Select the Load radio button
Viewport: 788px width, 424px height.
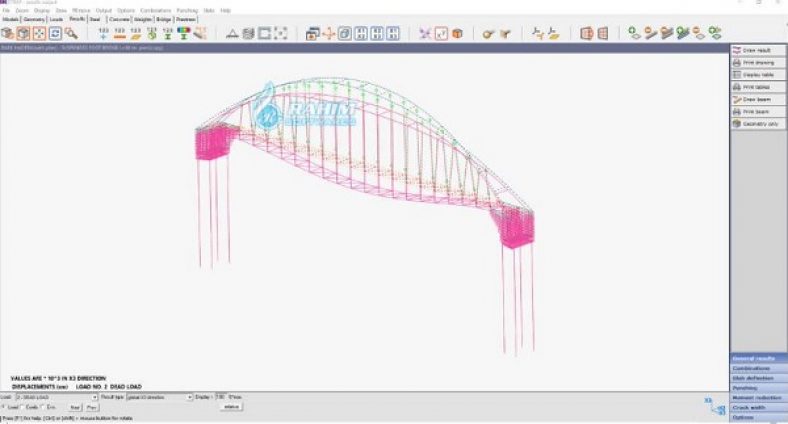pyautogui.click(x=4, y=407)
